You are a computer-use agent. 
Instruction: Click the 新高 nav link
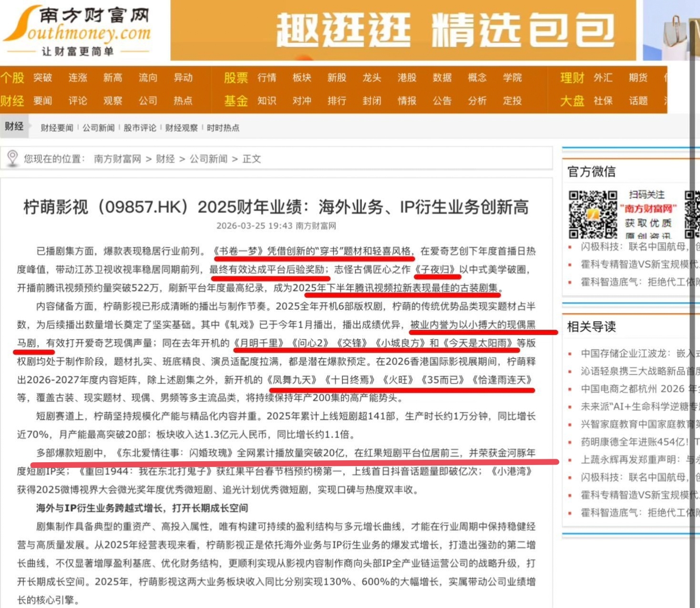113,78
